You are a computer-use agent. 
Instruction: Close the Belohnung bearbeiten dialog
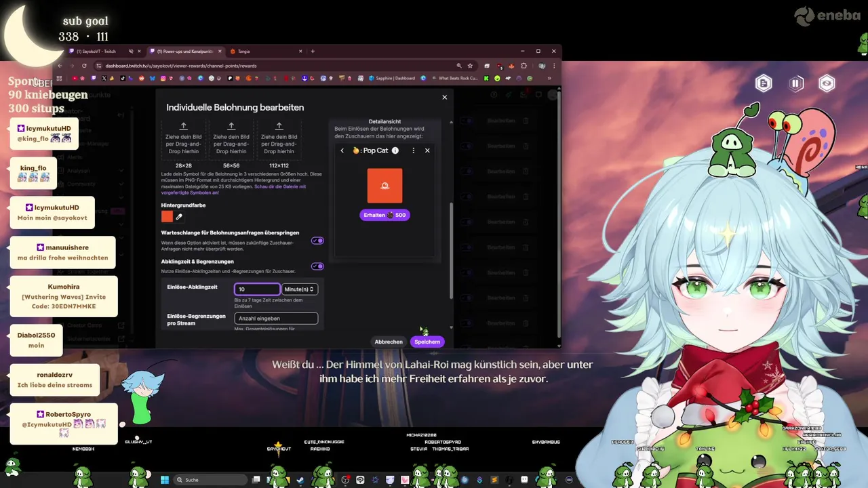tap(445, 98)
